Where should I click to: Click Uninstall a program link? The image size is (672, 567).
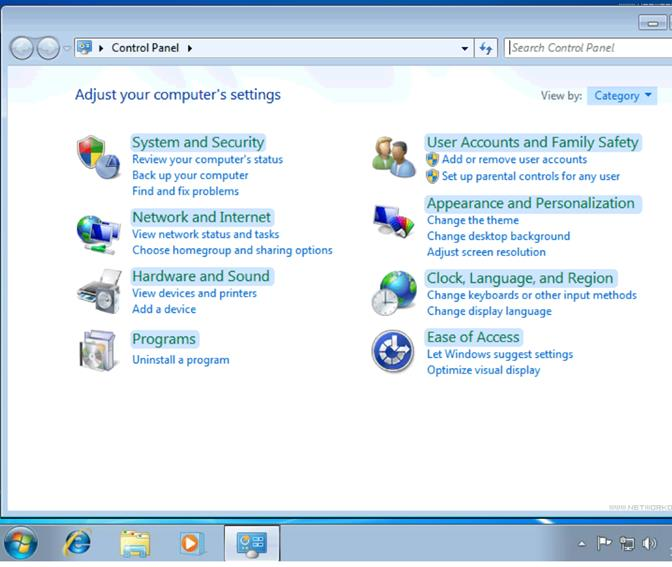[x=180, y=360]
